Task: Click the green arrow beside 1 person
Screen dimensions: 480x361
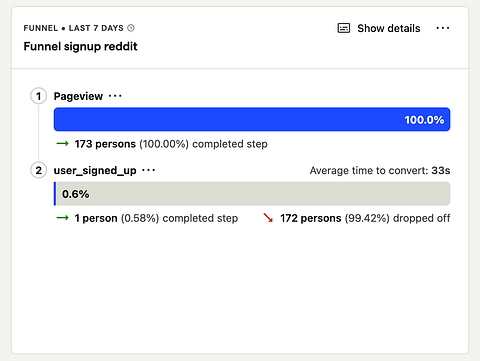Action: (x=63, y=218)
